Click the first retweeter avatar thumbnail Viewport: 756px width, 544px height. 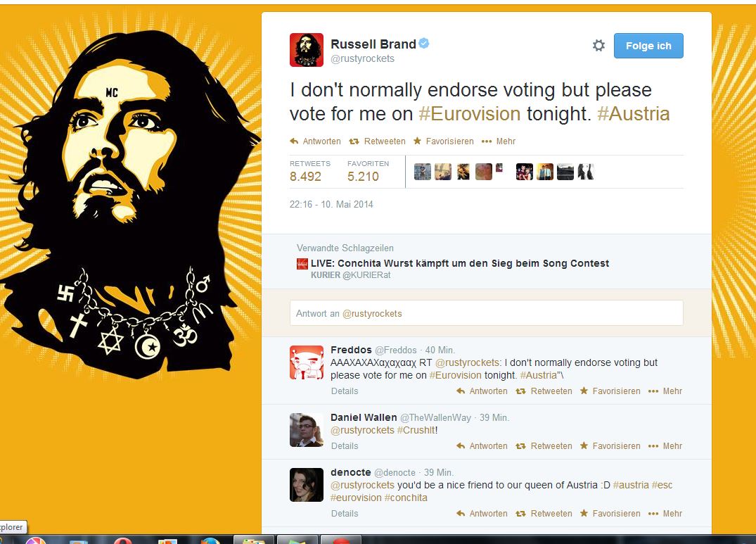[423, 172]
